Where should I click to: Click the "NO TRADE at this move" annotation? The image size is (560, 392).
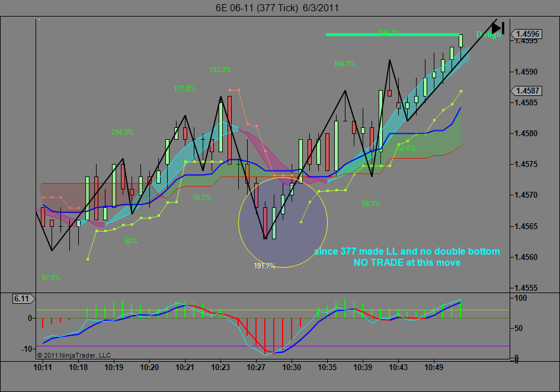[407, 262]
